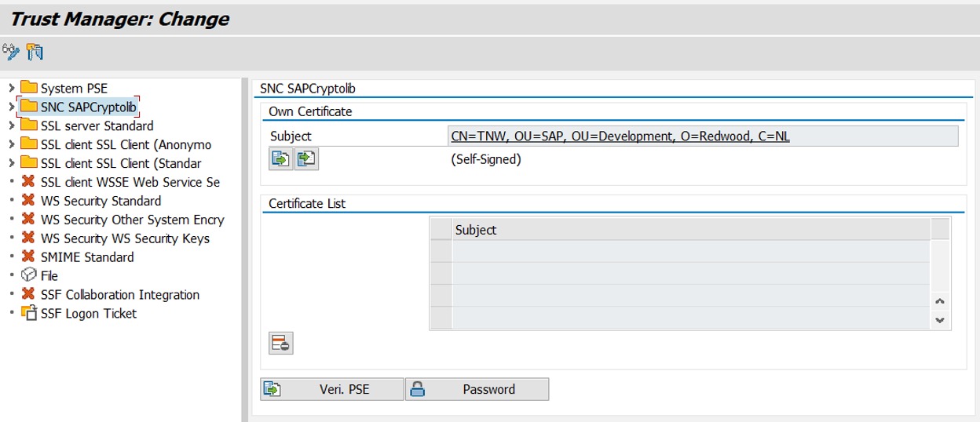Click Certificate List scroll up arrow

pos(940,301)
